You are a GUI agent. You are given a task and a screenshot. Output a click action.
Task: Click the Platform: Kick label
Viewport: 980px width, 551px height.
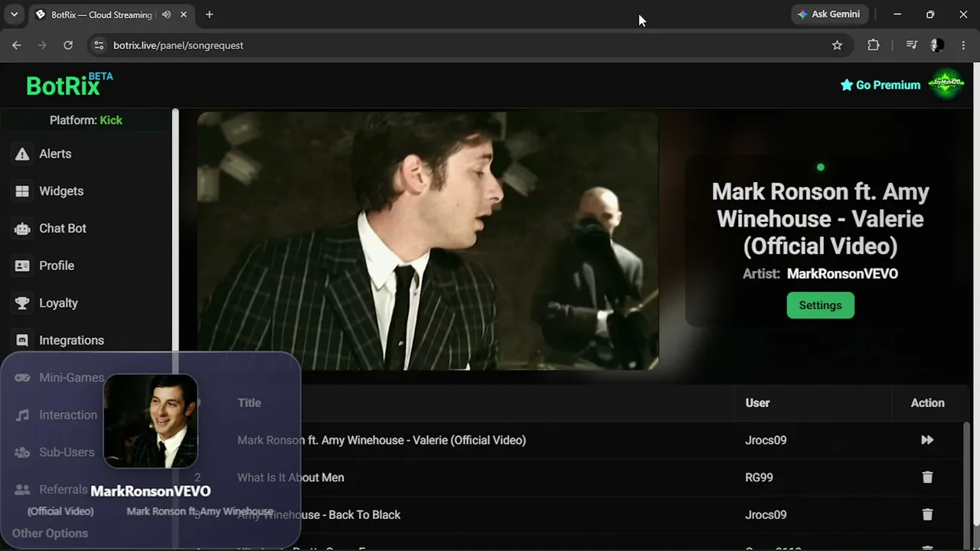tap(86, 120)
